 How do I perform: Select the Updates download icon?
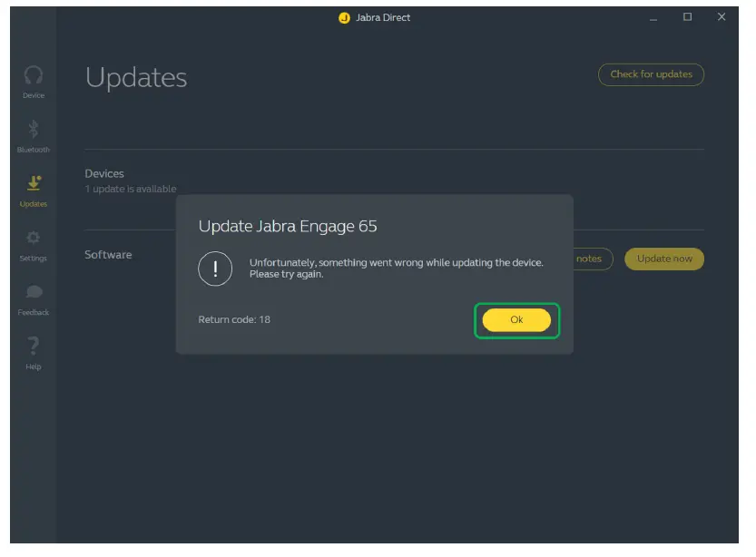34,183
